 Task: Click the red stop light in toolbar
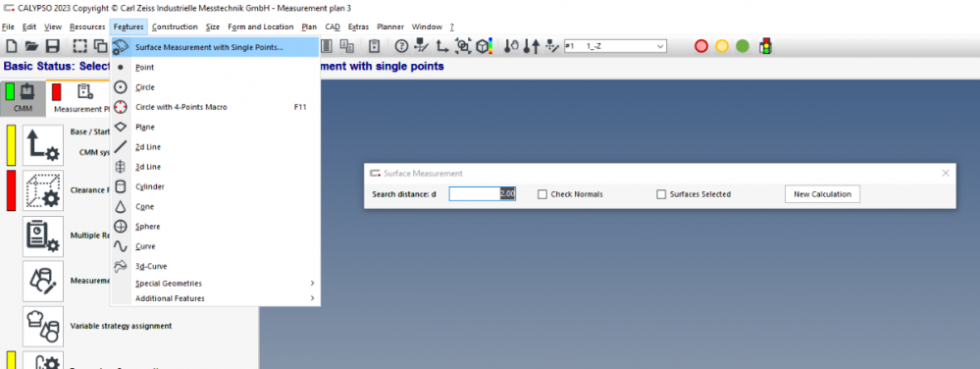tap(701, 46)
